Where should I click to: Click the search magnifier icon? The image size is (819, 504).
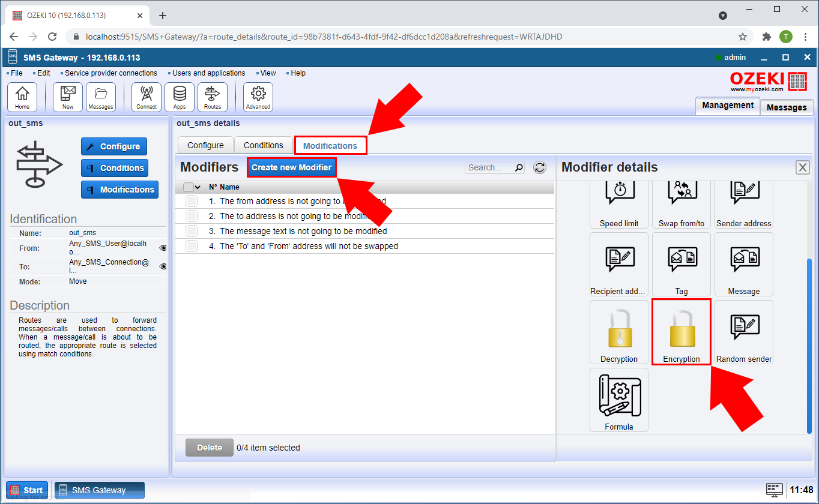pyautogui.click(x=519, y=167)
